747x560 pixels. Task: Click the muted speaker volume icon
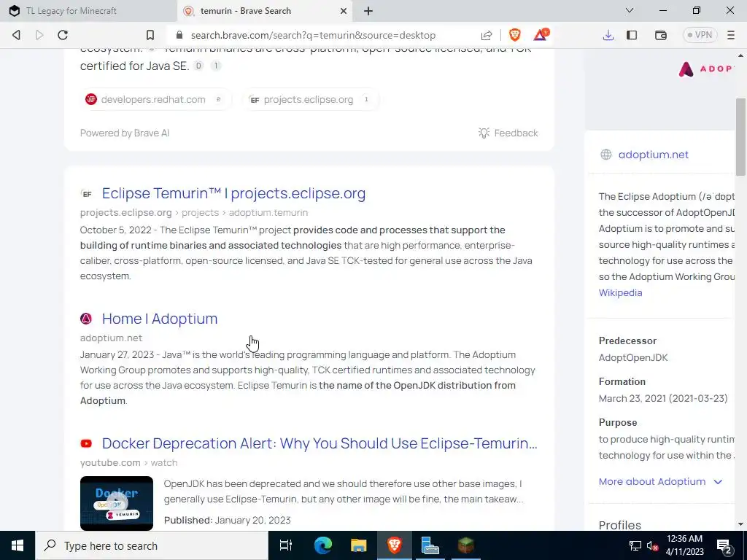[x=652, y=546]
